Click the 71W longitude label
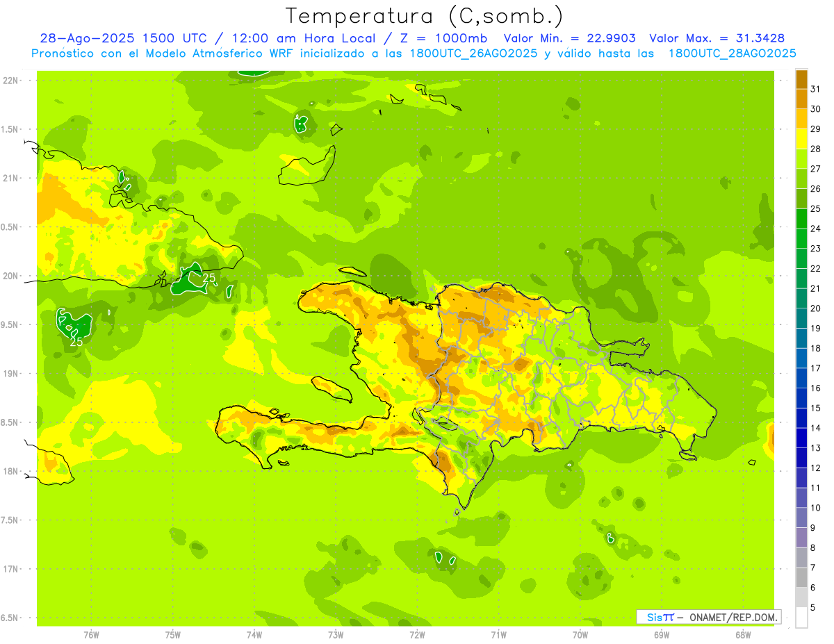834x644 pixels. pyautogui.click(x=498, y=635)
